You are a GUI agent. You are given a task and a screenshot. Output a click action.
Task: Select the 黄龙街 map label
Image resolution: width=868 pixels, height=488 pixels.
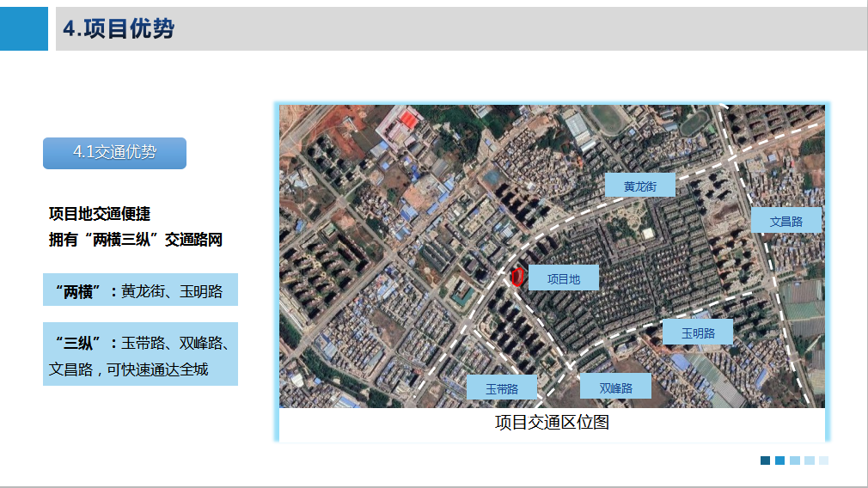point(639,186)
